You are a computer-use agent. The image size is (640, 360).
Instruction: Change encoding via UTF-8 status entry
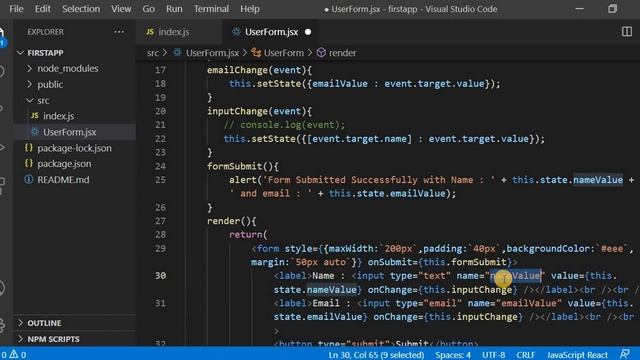point(493,355)
